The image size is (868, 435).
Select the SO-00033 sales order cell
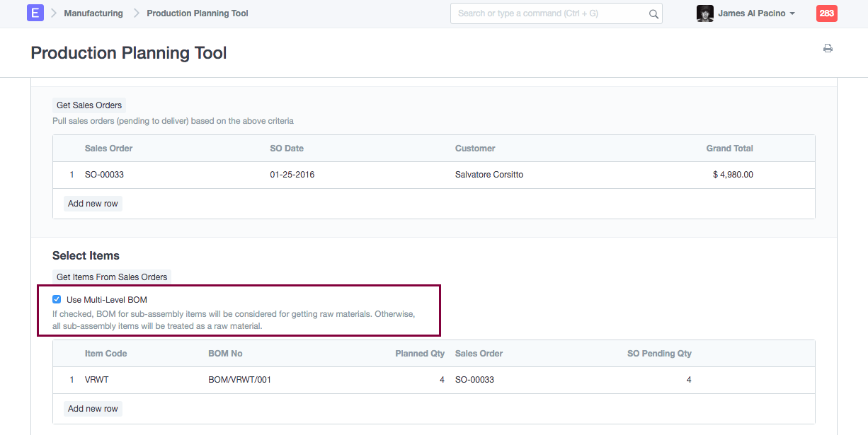(104, 175)
